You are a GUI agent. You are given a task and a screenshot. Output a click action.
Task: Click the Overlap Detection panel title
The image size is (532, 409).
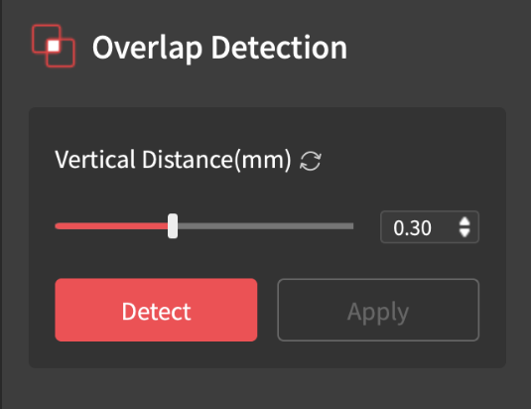pos(220,48)
